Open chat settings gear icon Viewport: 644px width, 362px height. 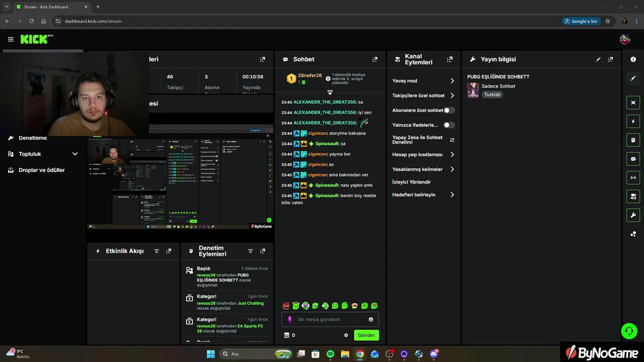[346, 335]
